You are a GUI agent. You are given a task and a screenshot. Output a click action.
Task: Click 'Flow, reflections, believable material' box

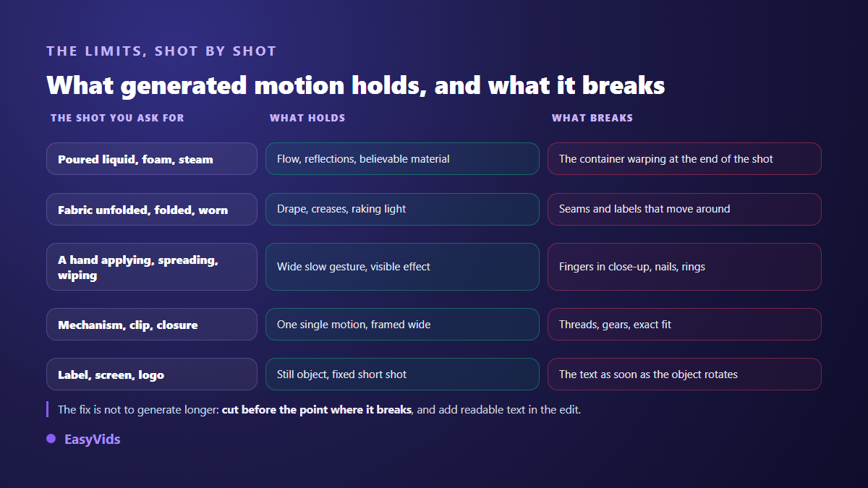click(x=402, y=159)
